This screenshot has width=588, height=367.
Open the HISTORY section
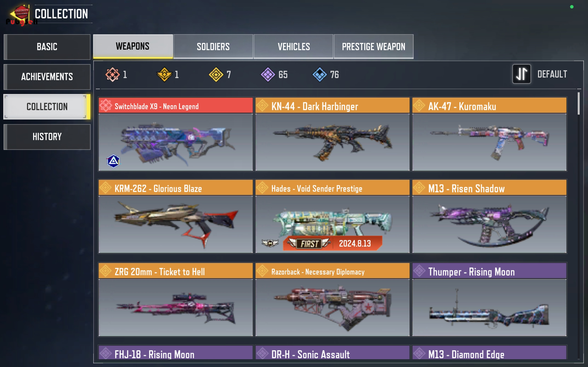coord(47,137)
